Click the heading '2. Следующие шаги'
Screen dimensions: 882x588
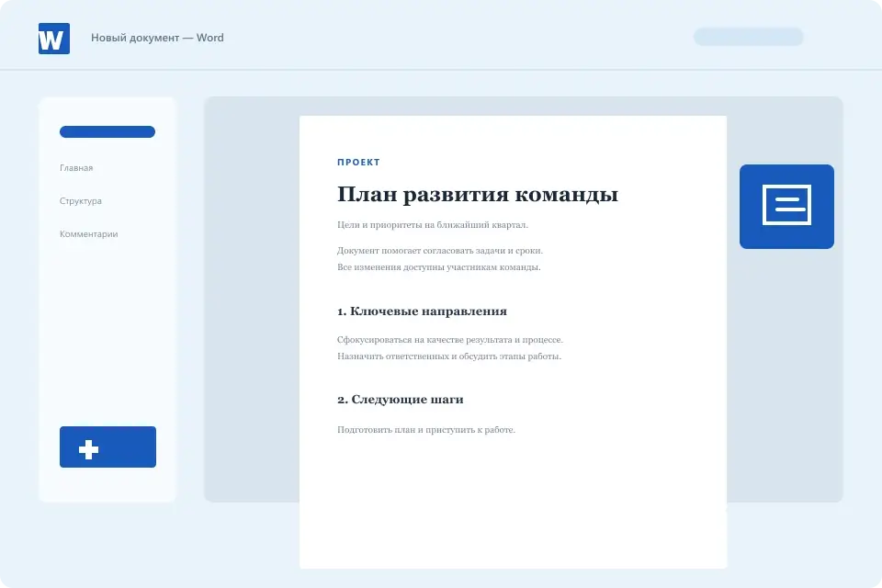tap(401, 400)
